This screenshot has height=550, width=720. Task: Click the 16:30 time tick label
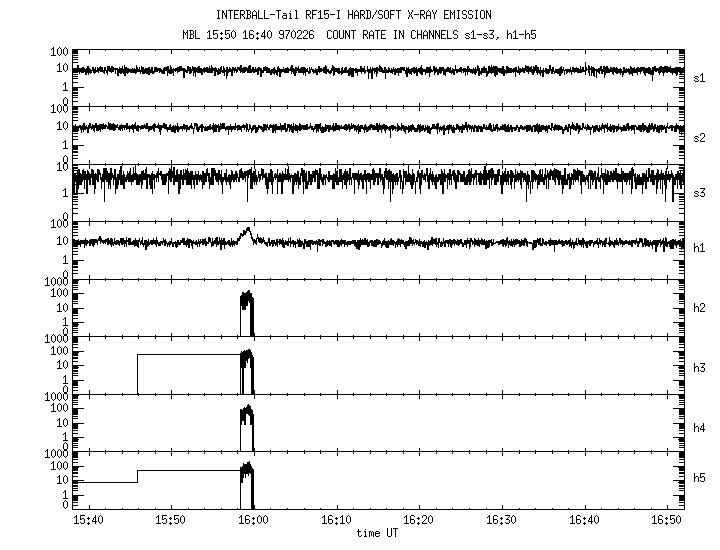tap(502, 520)
